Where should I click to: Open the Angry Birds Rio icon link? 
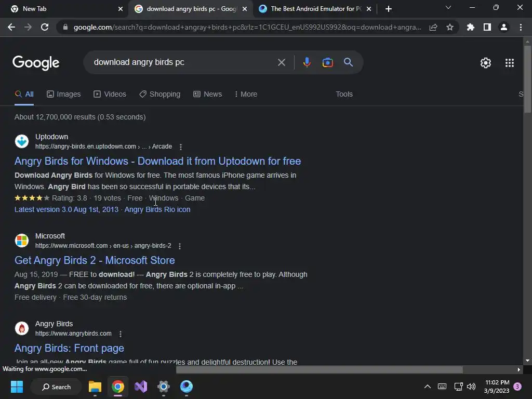pyautogui.click(x=157, y=209)
